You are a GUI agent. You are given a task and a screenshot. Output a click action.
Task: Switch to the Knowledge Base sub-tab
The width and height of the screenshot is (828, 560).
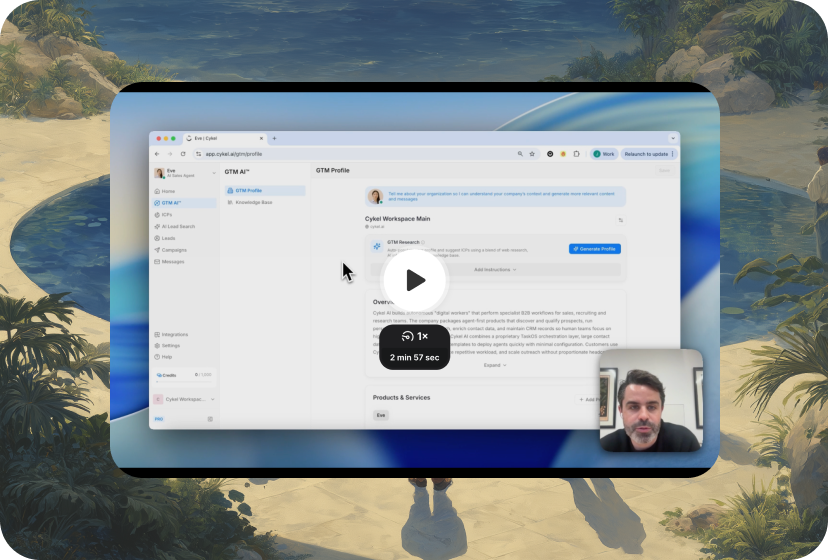tap(265, 202)
